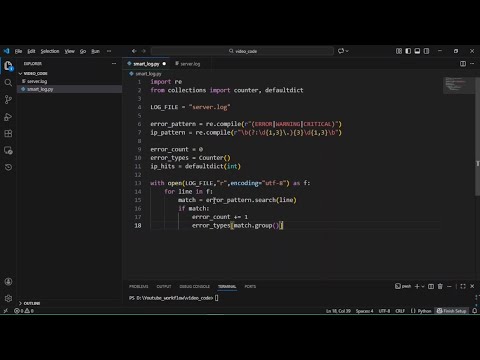Kill terminal with the trash icon
Image resolution: width=480 pixels, height=360 pixels.
[x=440, y=286]
